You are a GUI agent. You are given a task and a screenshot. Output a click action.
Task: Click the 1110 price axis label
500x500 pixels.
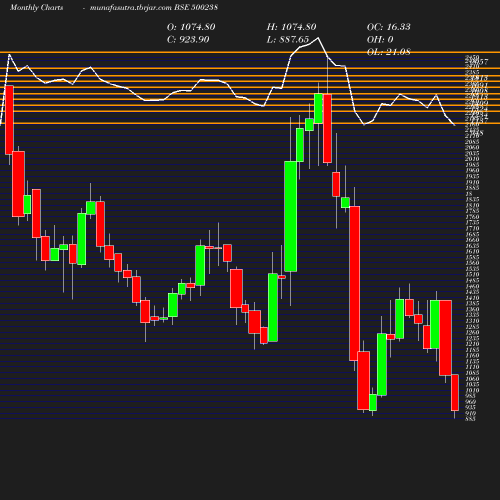(472, 367)
